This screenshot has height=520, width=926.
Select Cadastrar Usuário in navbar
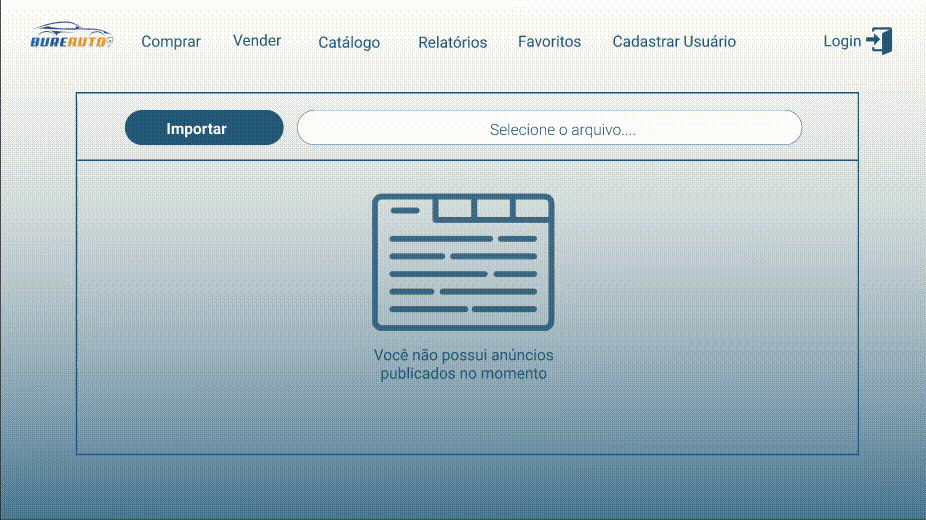tap(674, 41)
